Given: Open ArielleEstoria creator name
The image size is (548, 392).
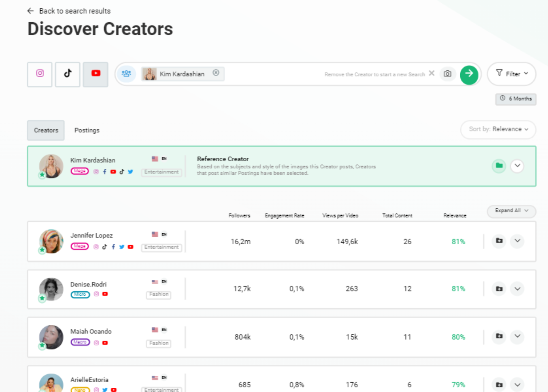Looking at the screenshot, I should pyautogui.click(x=89, y=380).
